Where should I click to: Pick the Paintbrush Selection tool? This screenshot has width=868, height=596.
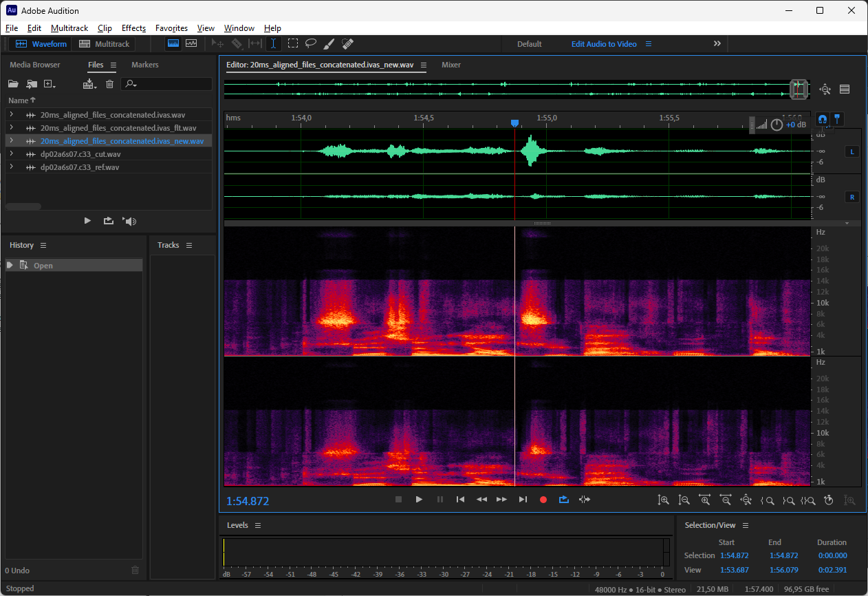329,43
